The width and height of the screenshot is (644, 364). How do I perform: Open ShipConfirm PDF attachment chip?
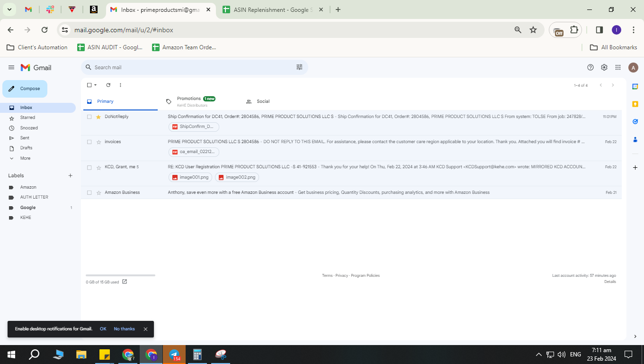tap(194, 127)
